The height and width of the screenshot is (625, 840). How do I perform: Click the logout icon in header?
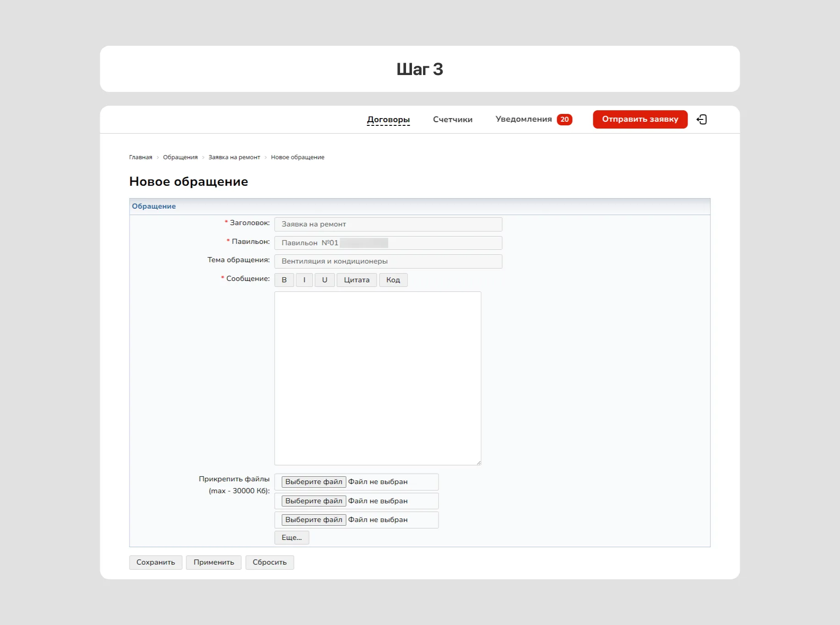(701, 119)
